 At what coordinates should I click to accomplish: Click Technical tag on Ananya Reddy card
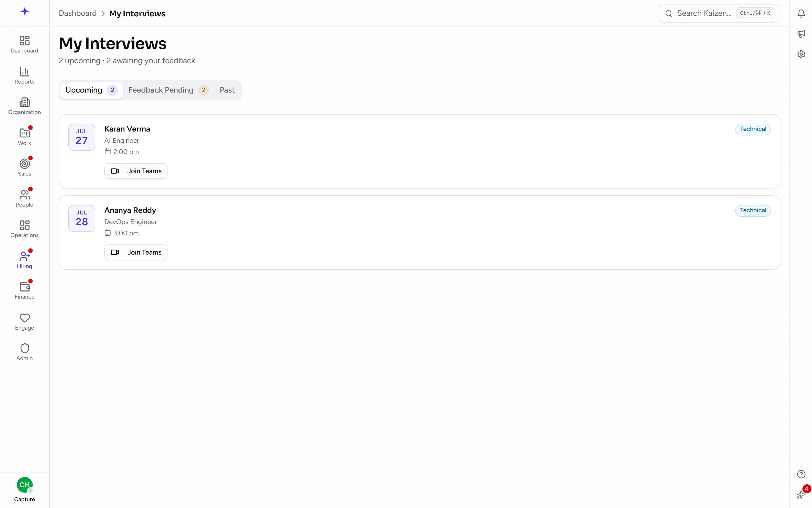coord(753,211)
